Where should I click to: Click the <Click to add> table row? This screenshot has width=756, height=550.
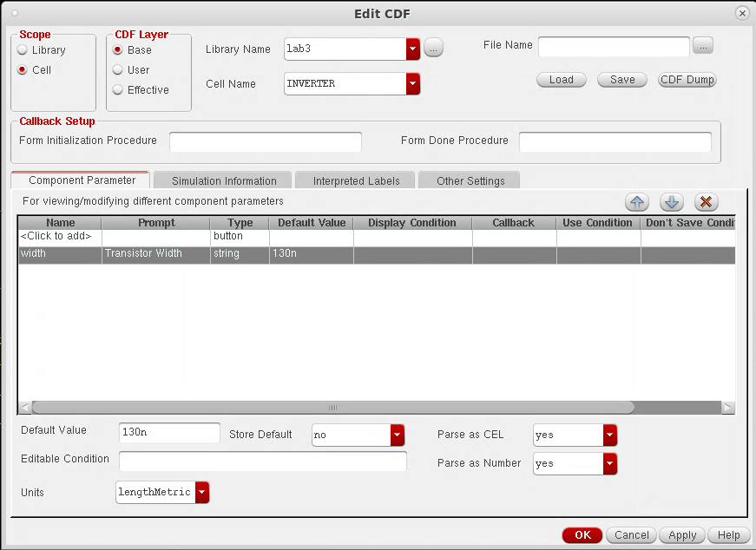tap(59, 237)
